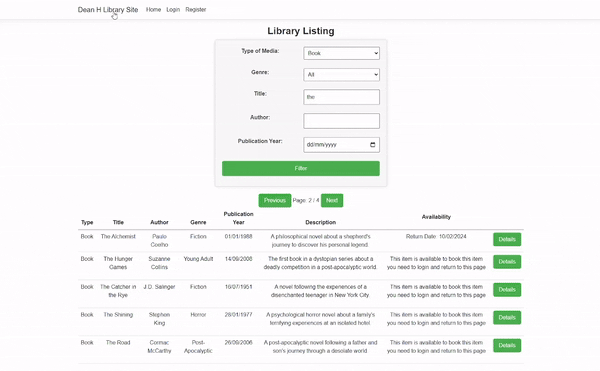The width and height of the screenshot is (600, 371).
Task: Click the date 01/01/1988
Action: click(238, 236)
